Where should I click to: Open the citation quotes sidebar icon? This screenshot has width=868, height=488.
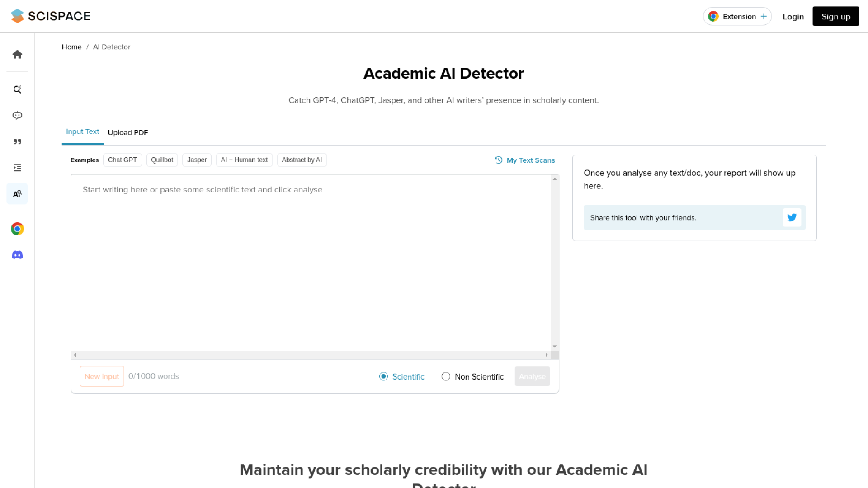pos(17,142)
